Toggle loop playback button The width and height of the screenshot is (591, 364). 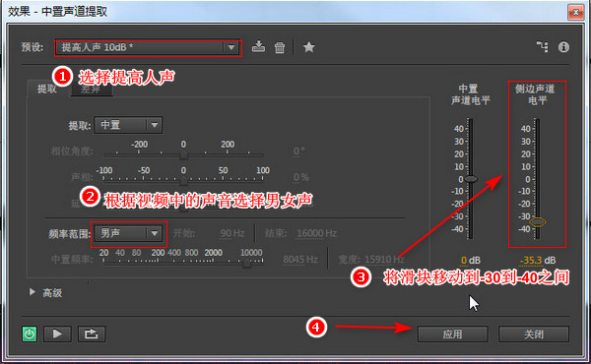tap(92, 334)
